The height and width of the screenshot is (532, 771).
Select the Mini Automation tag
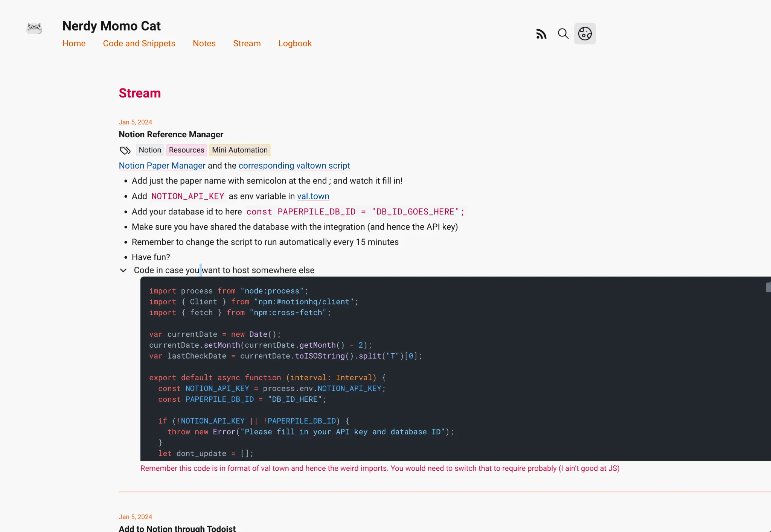click(239, 150)
